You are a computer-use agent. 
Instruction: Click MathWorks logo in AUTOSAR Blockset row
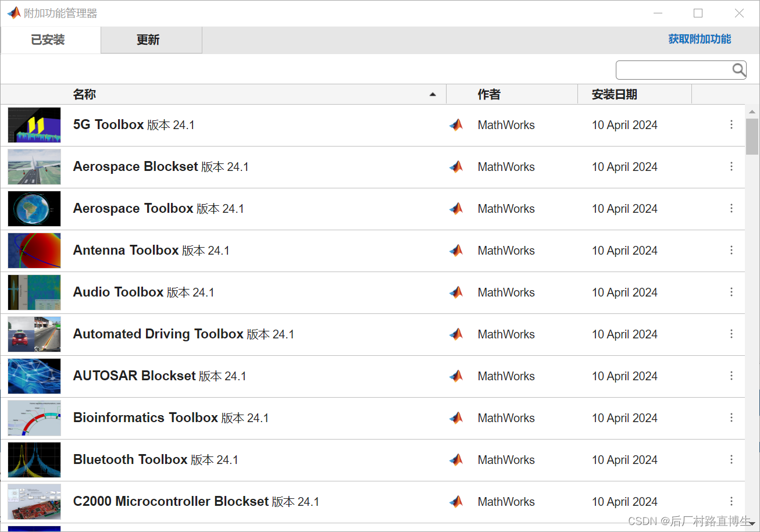456,376
